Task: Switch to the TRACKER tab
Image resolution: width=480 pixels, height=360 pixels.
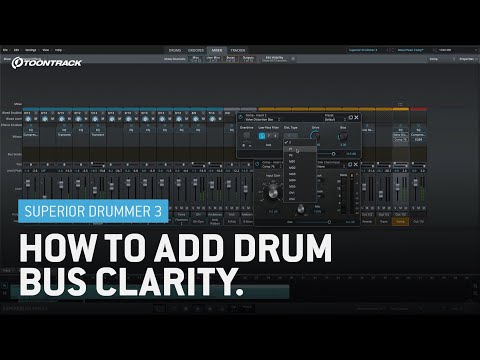Action: (238, 50)
